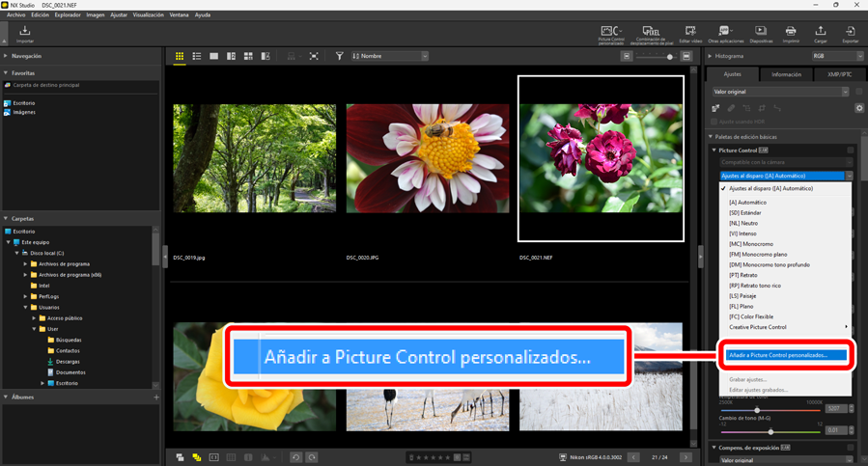Select Añadir a Picture Control personalizados option
The image size is (868, 466).
(x=785, y=355)
